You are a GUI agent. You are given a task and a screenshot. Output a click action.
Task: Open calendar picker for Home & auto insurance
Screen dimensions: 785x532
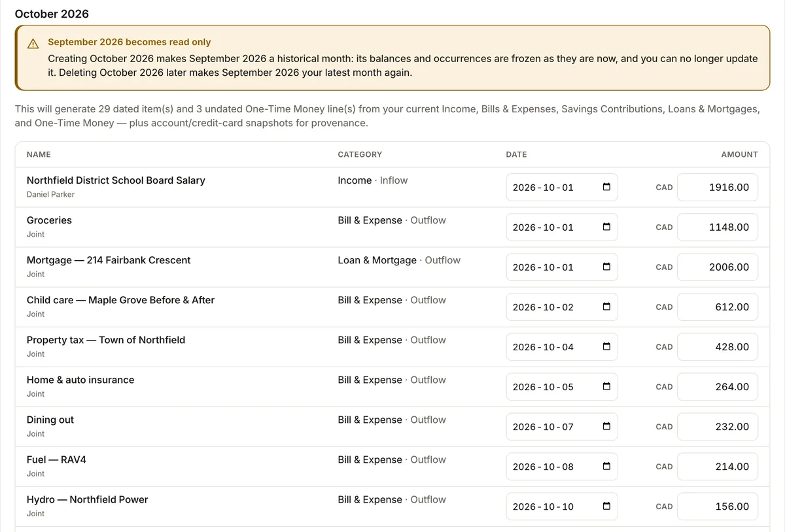pos(606,387)
